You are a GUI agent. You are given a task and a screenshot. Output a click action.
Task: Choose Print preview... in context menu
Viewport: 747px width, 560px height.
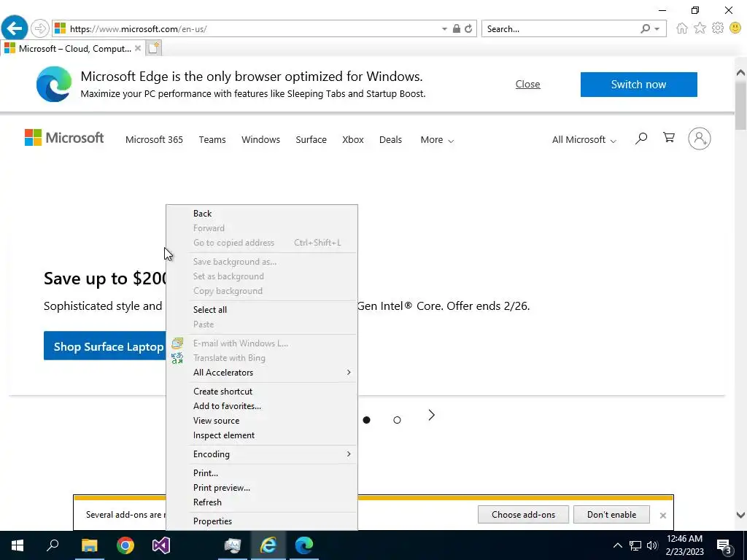(x=262, y=488)
